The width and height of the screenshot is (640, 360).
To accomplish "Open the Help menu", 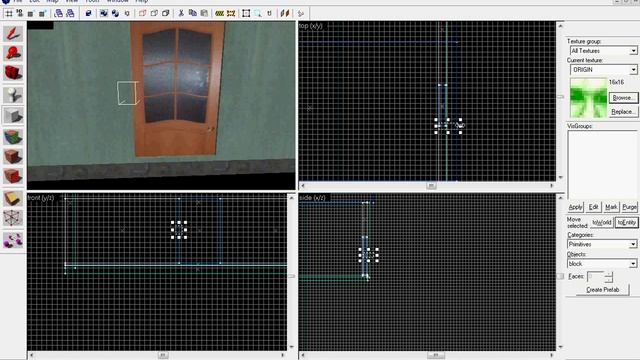I will (141, 2).
